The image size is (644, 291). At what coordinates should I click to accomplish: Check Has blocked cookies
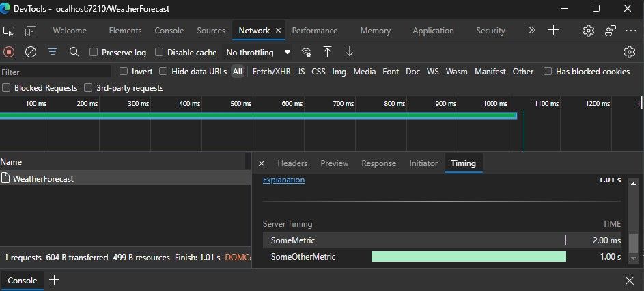point(548,72)
